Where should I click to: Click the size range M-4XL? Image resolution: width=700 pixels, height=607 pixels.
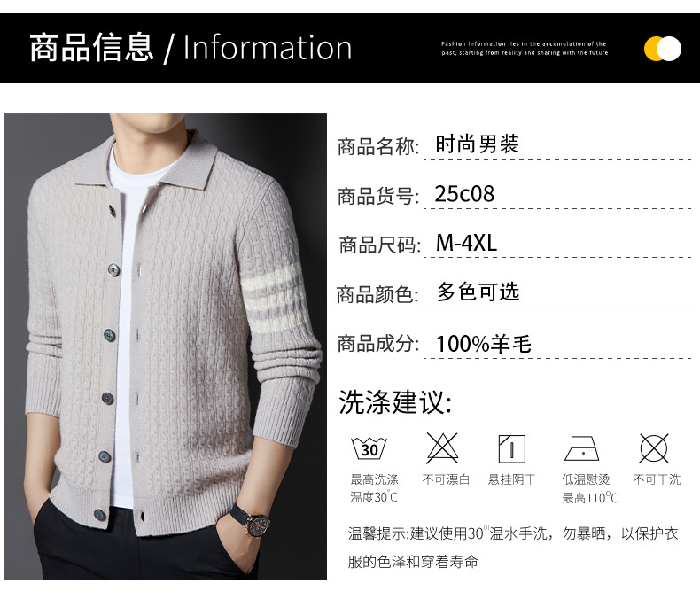(466, 244)
